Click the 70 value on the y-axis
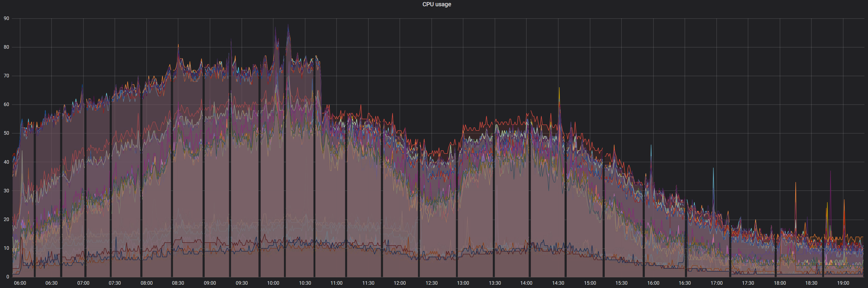 click(x=6, y=76)
